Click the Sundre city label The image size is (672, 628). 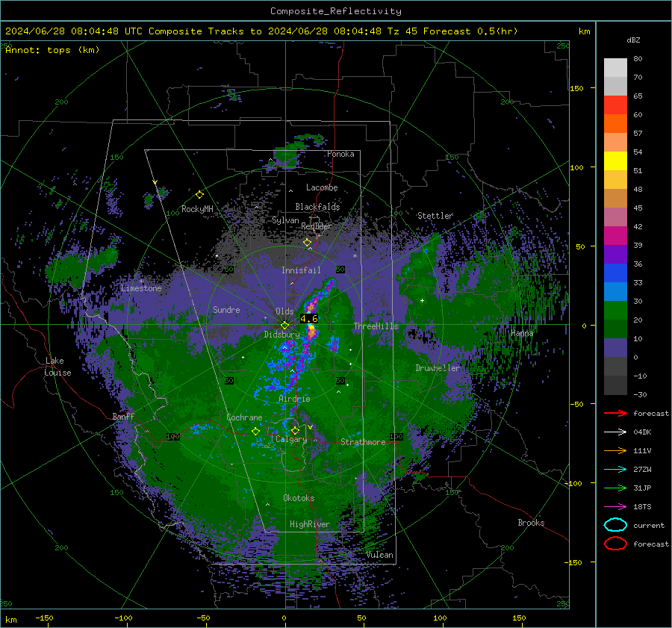click(226, 309)
